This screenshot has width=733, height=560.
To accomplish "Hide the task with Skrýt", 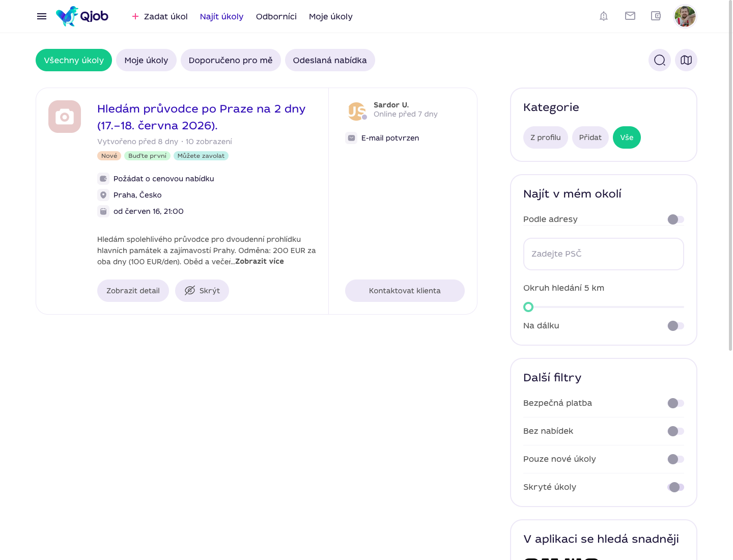I will [x=202, y=291].
